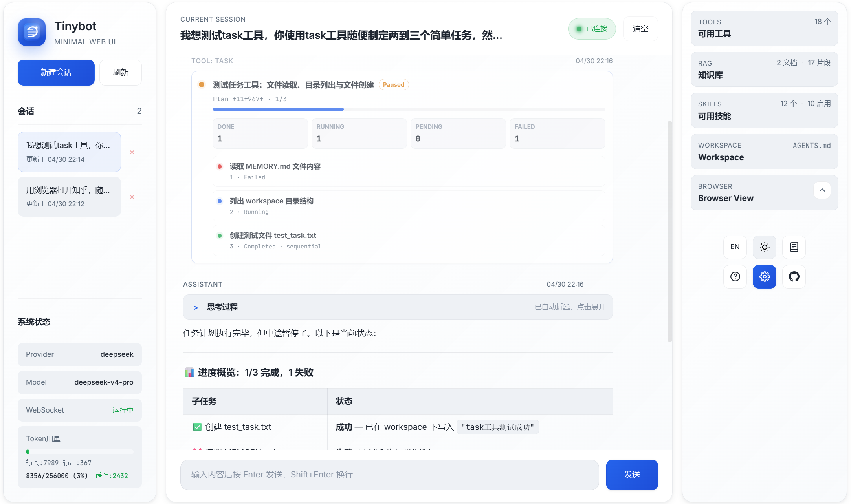Image resolution: width=851 pixels, height=504 pixels.
Task: Click the 新建会话 new session button
Action: (56, 72)
